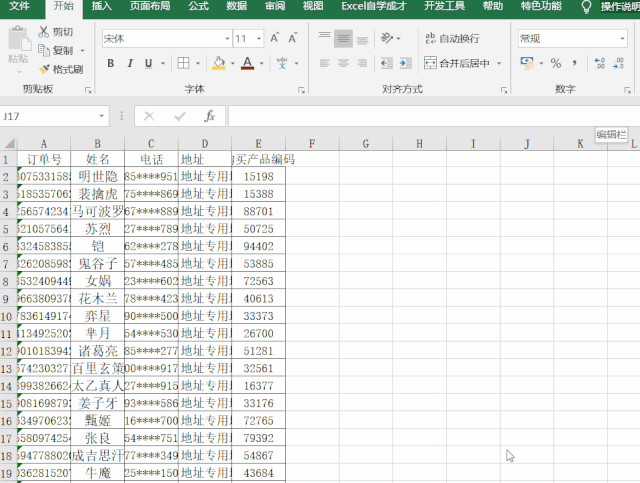
Task: Open the 公式 (Formulas) ribbon tab
Action: pyautogui.click(x=198, y=6)
